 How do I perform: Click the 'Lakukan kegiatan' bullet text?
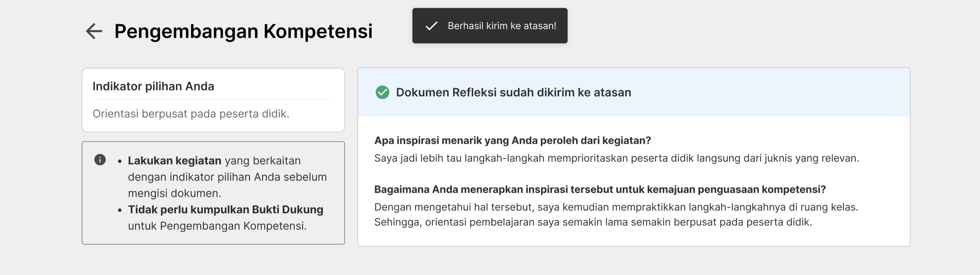[175, 161]
